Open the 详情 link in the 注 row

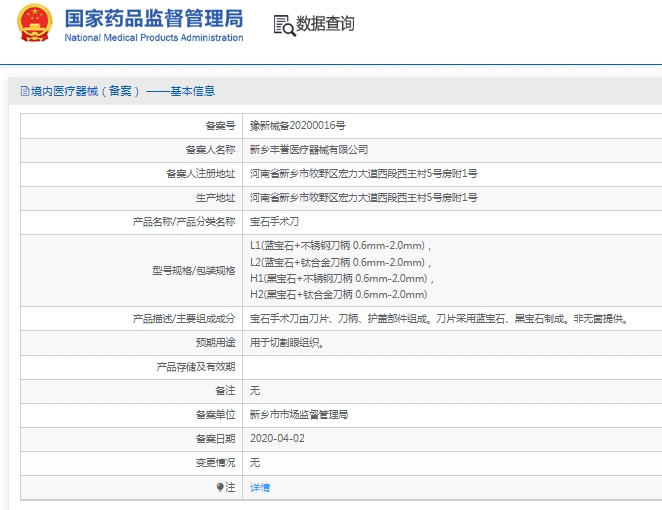tap(260, 488)
